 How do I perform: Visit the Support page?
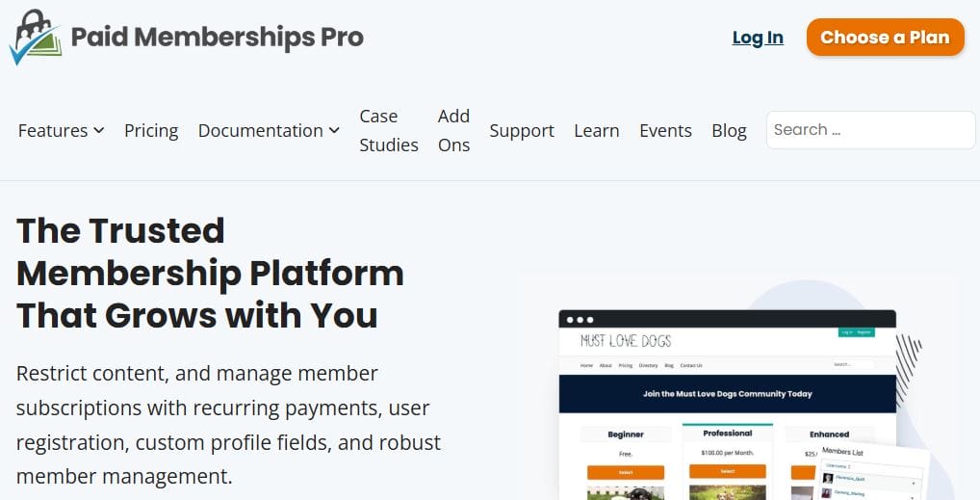tap(522, 130)
